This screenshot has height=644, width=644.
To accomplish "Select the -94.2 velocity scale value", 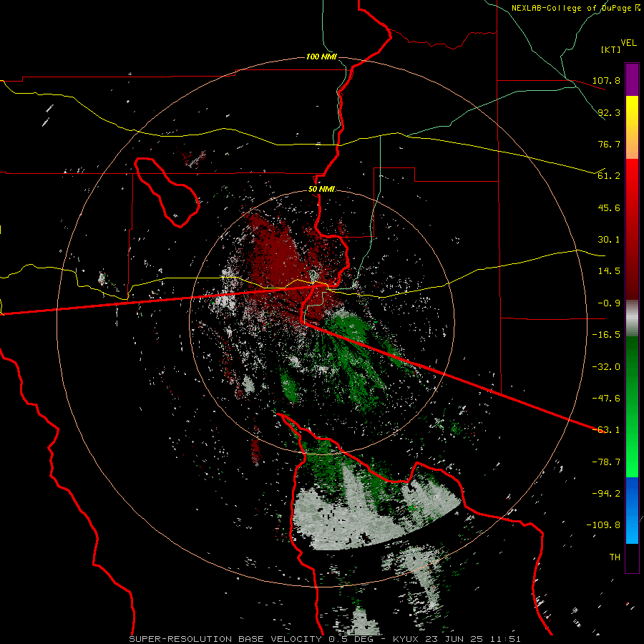I will point(606,494).
